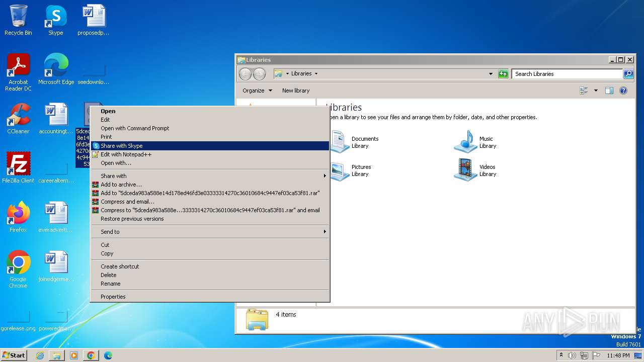644x362 pixels.
Task: Click the volume speaker tray icon
Action: (x=572, y=355)
